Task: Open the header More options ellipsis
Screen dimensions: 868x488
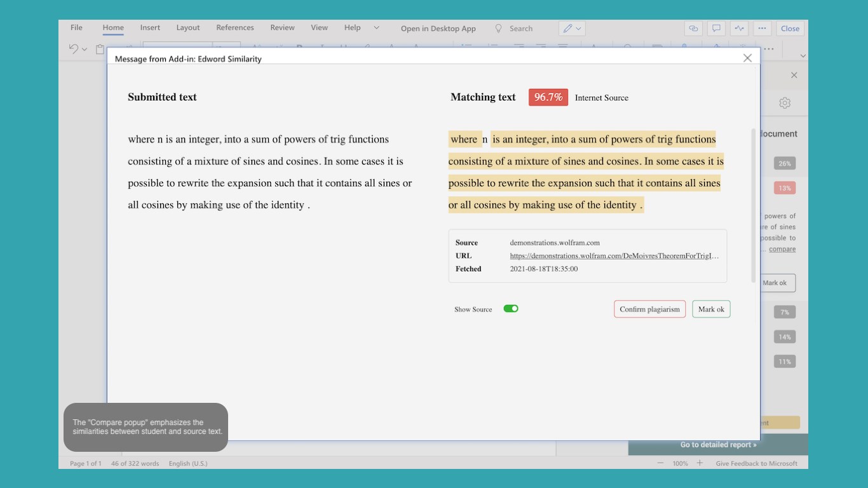Action: click(x=762, y=29)
